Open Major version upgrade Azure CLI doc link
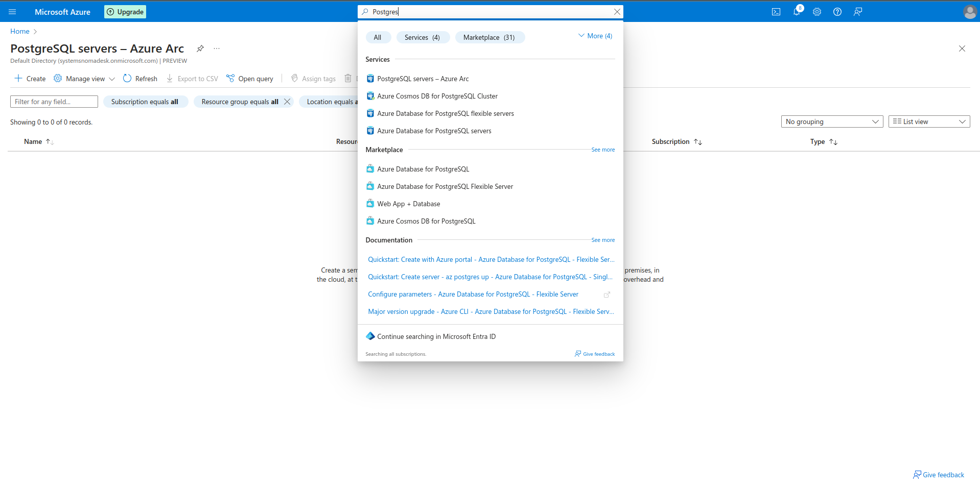Viewport: 980px width, 489px height. click(491, 311)
